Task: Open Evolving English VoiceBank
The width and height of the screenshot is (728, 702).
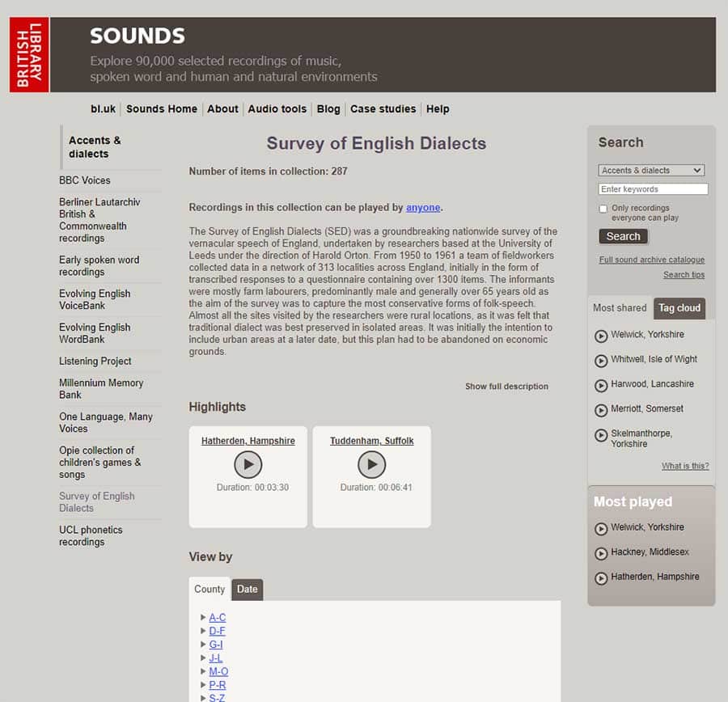Action: point(95,300)
